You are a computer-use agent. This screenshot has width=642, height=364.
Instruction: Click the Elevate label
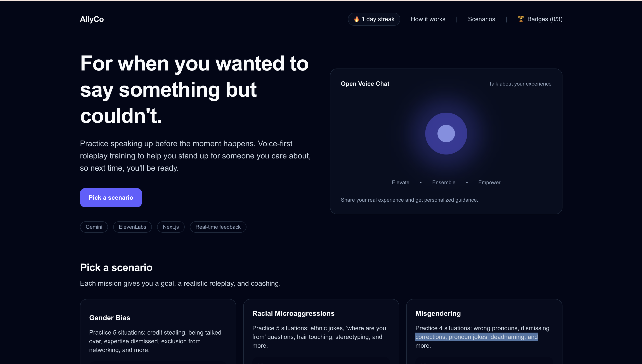click(x=401, y=182)
